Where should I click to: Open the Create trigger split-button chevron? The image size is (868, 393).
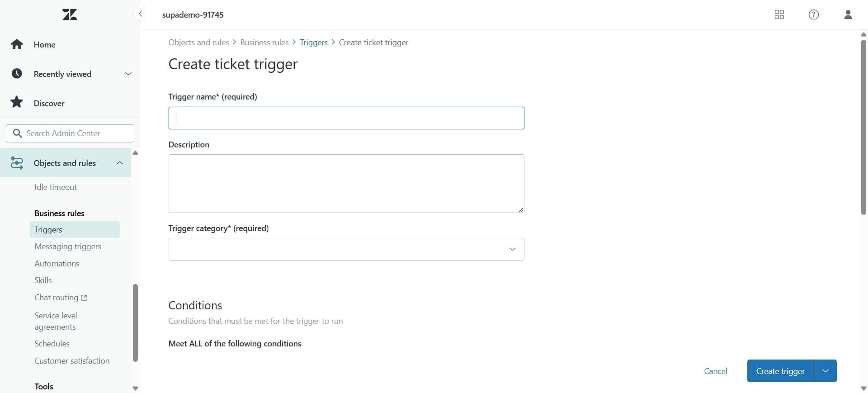[x=826, y=371]
